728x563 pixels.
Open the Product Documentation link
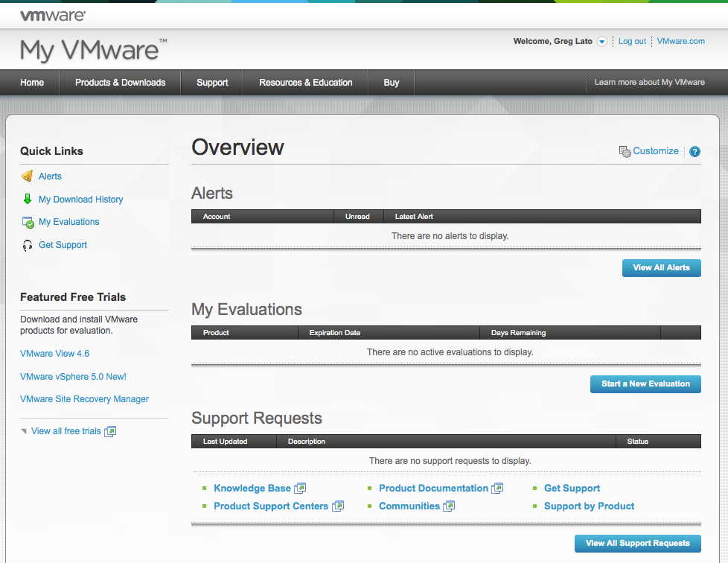434,489
